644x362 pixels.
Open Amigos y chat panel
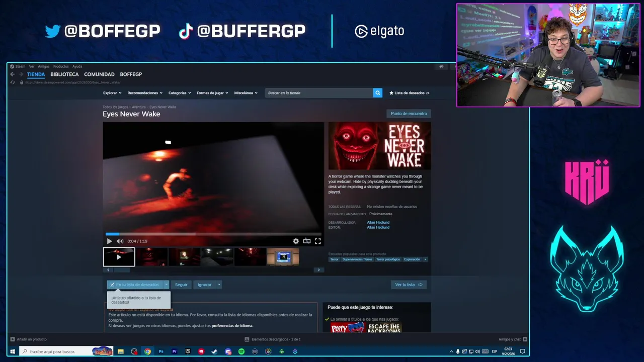click(x=513, y=339)
